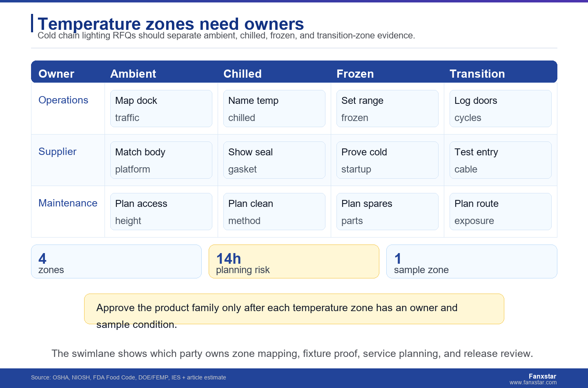Click the "Transition" column header
This screenshot has height=388, width=588.
click(x=477, y=74)
